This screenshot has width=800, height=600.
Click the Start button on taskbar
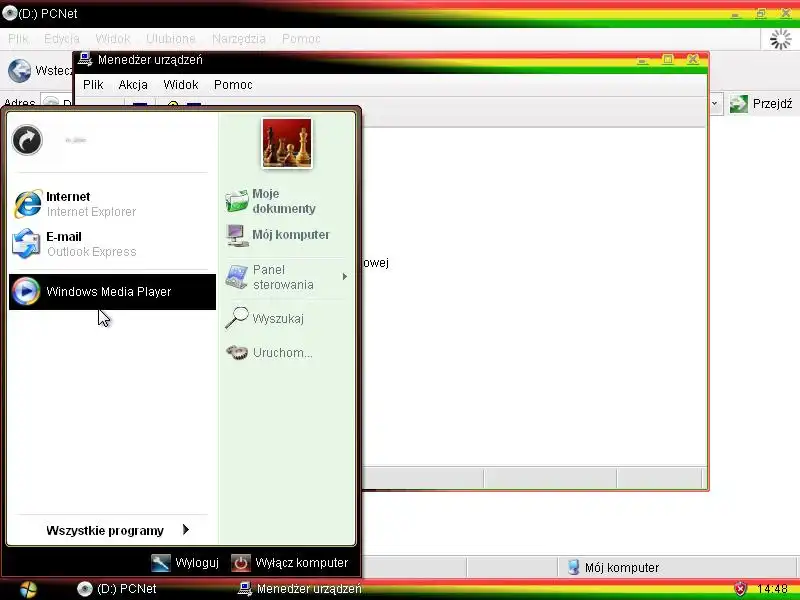click(28, 589)
